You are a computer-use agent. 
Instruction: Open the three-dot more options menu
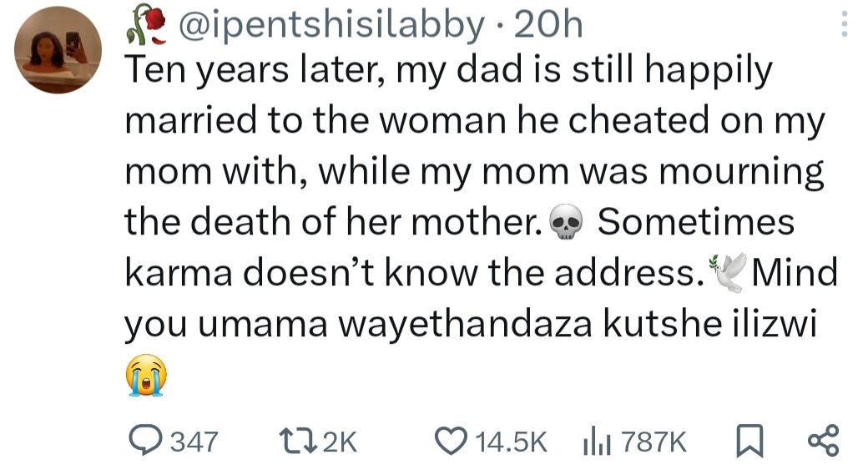tap(844, 28)
